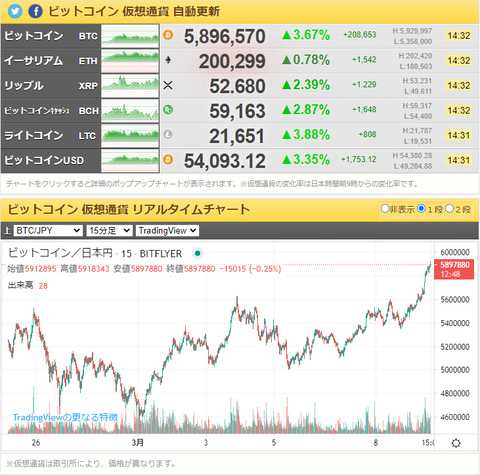Click the リップル XRP row label
The width and height of the screenshot is (480, 475).
click(x=51, y=86)
